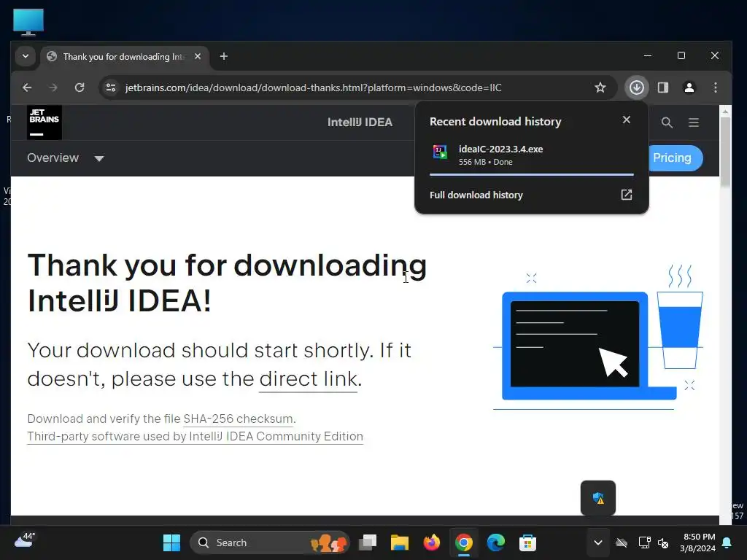Click the cloud sync tray icon
Image resolution: width=747 pixels, height=560 pixels.
coord(622,542)
